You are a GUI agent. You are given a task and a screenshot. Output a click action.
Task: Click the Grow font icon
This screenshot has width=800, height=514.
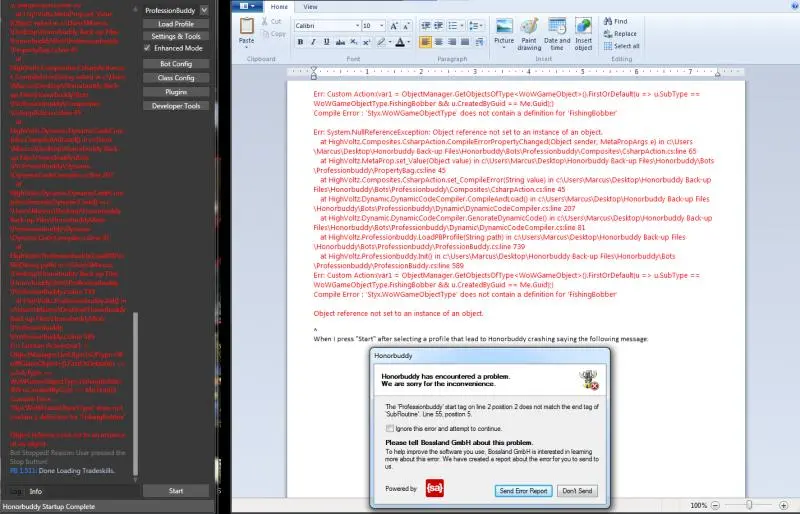[x=394, y=26]
